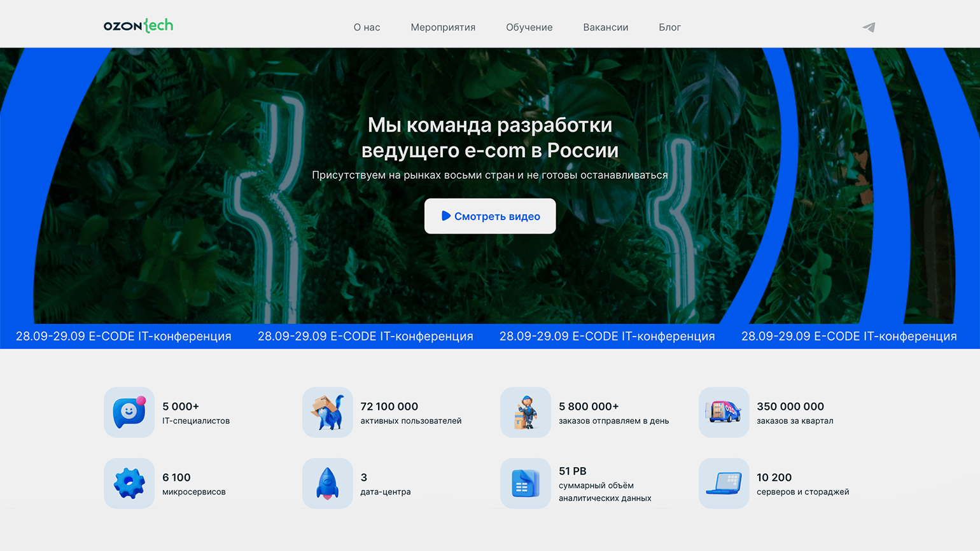The height and width of the screenshot is (551, 980).
Task: Click the 5 000+ statistic
Action: click(181, 407)
